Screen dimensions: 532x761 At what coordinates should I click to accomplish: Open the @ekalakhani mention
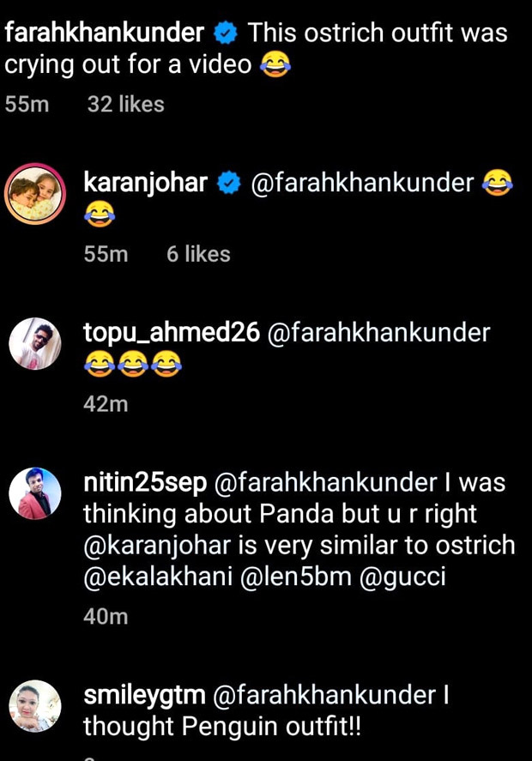coord(157,577)
